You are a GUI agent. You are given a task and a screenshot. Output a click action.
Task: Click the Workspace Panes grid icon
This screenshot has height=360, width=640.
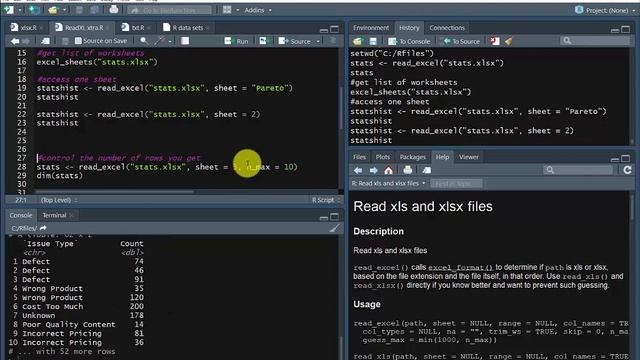pyautogui.click(x=227, y=10)
